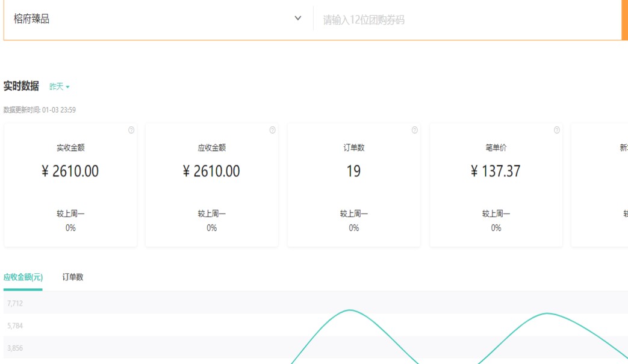Click the 榕府臻品 store name
628x364 pixels.
(32, 19)
